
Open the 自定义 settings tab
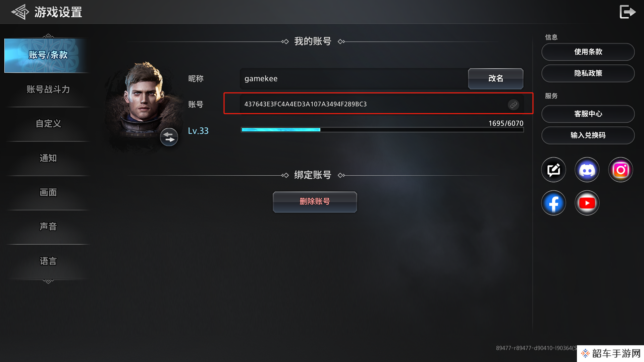click(48, 124)
